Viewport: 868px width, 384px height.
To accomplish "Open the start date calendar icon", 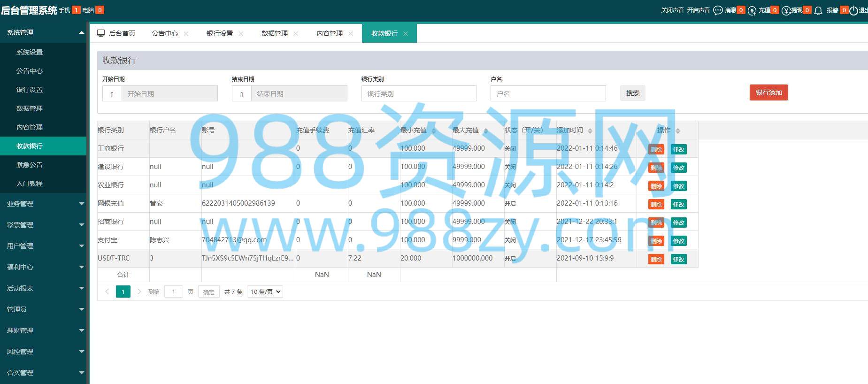I will tap(112, 94).
